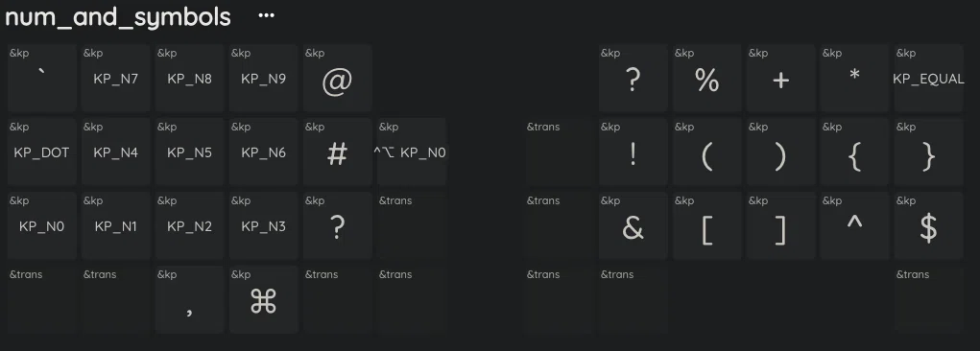Image resolution: width=980 pixels, height=351 pixels.
Task: Click the backtick key
Action: coord(42,78)
